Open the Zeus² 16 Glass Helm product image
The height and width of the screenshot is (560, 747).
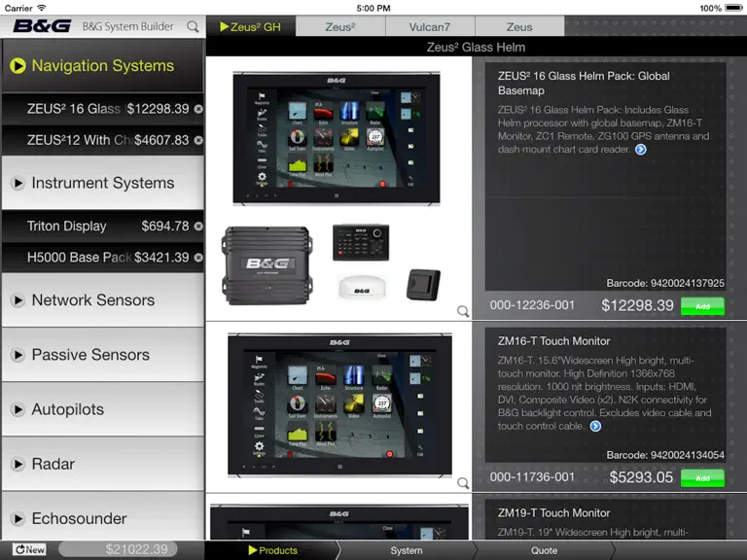[337, 138]
